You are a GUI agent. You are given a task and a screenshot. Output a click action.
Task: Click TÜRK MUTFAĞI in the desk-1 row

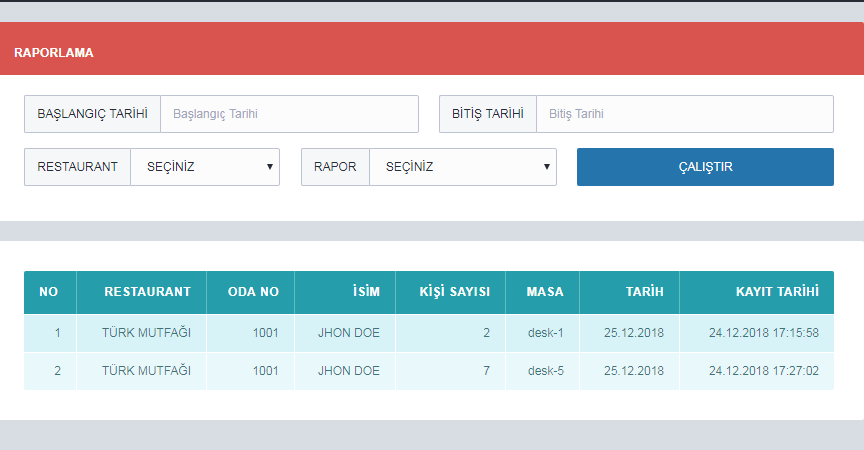[x=147, y=333]
